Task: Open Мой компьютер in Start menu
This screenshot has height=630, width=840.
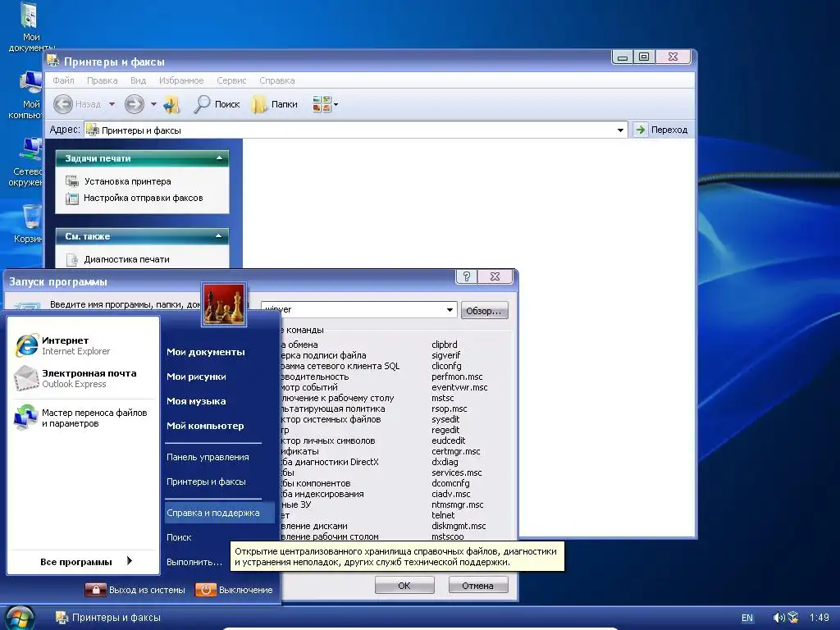Action: (204, 426)
